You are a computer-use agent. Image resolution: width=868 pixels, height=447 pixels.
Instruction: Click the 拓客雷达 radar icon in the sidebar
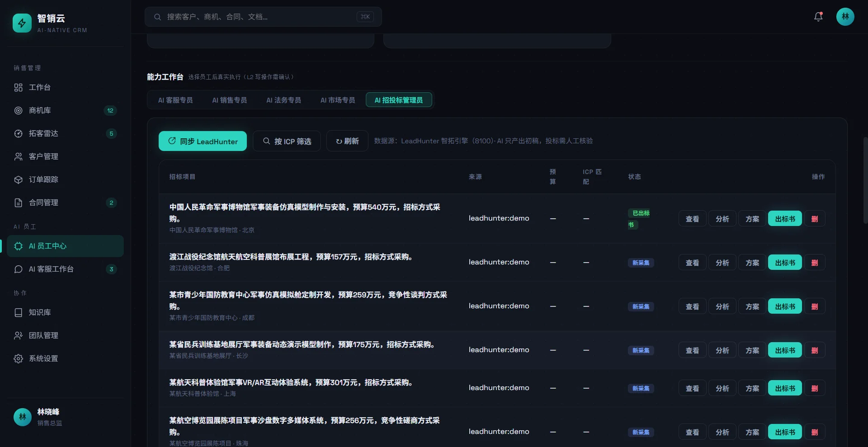[x=19, y=133]
